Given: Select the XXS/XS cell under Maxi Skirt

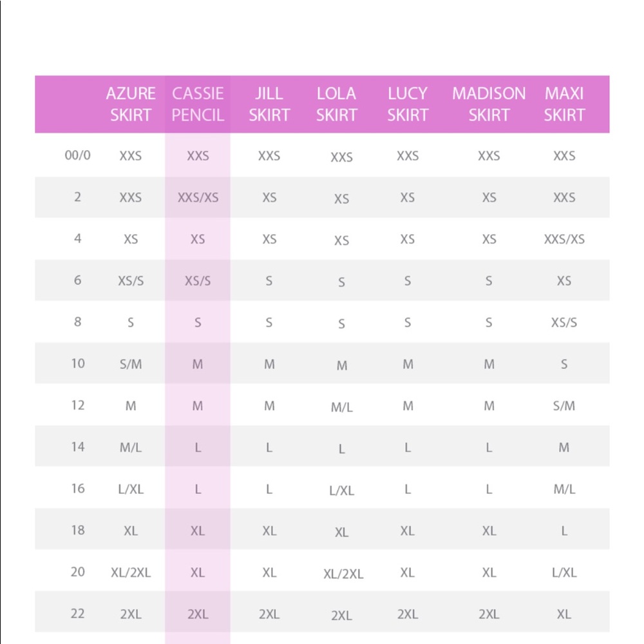Looking at the screenshot, I should click(x=564, y=239).
